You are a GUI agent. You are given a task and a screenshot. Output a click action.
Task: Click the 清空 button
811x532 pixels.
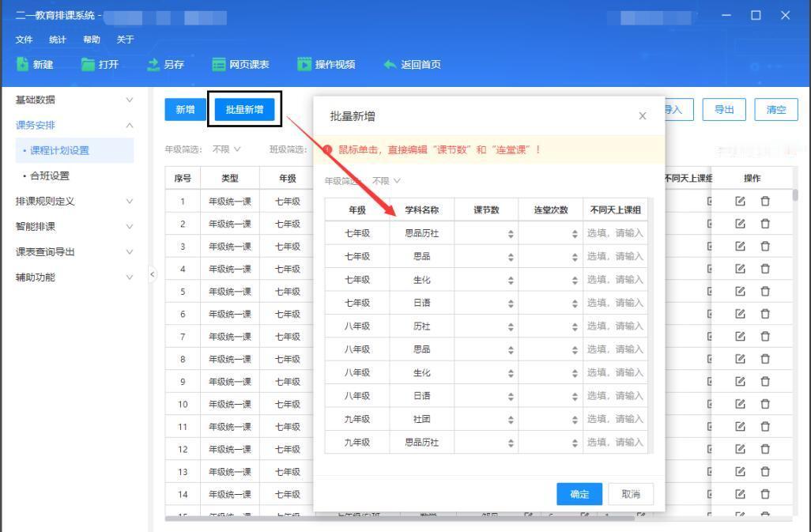(x=776, y=109)
